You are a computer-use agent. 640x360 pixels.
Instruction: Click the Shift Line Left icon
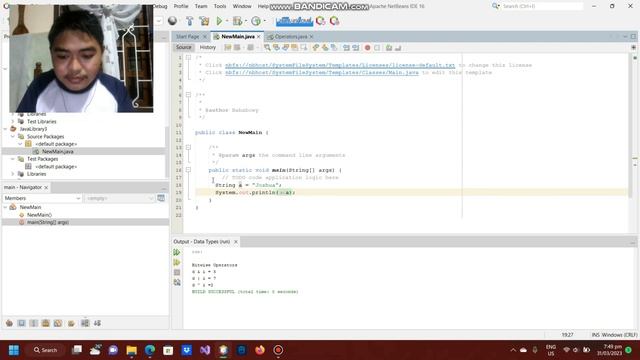coord(347,48)
